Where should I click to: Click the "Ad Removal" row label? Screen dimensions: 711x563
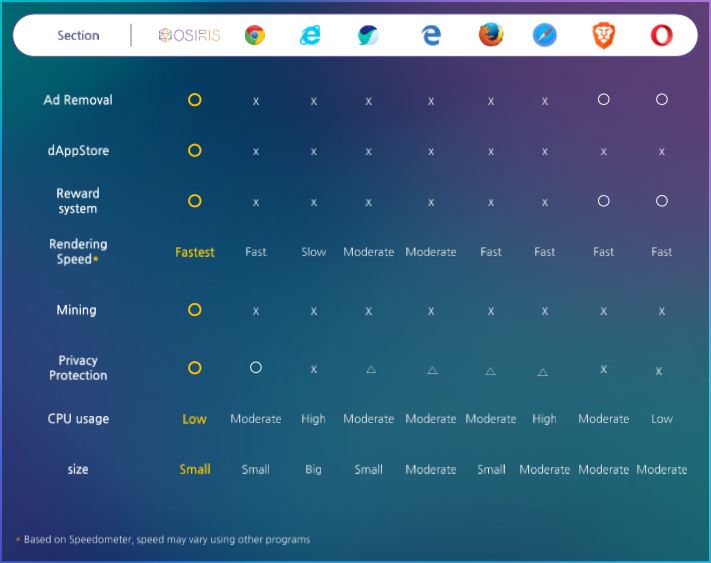[78, 100]
